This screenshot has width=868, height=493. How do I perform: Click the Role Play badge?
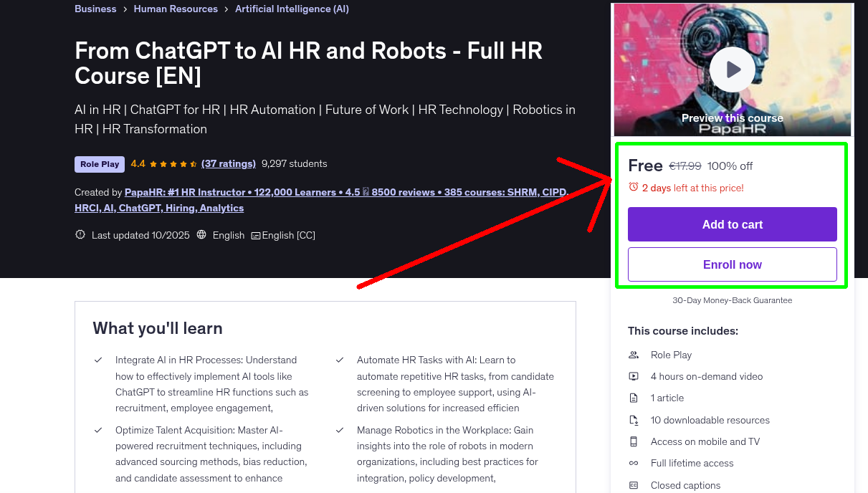coord(99,164)
